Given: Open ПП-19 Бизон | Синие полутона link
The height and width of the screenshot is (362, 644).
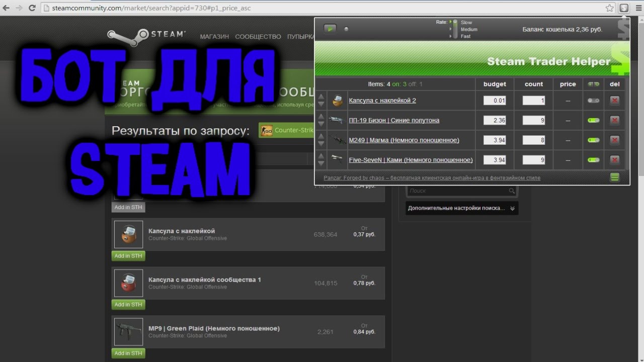Looking at the screenshot, I should 394,120.
